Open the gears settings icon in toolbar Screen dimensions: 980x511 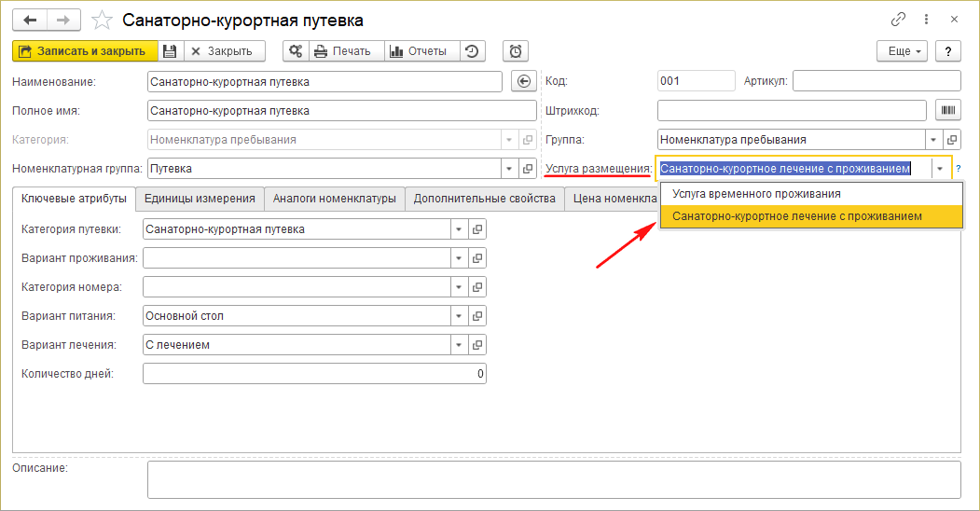click(x=295, y=51)
